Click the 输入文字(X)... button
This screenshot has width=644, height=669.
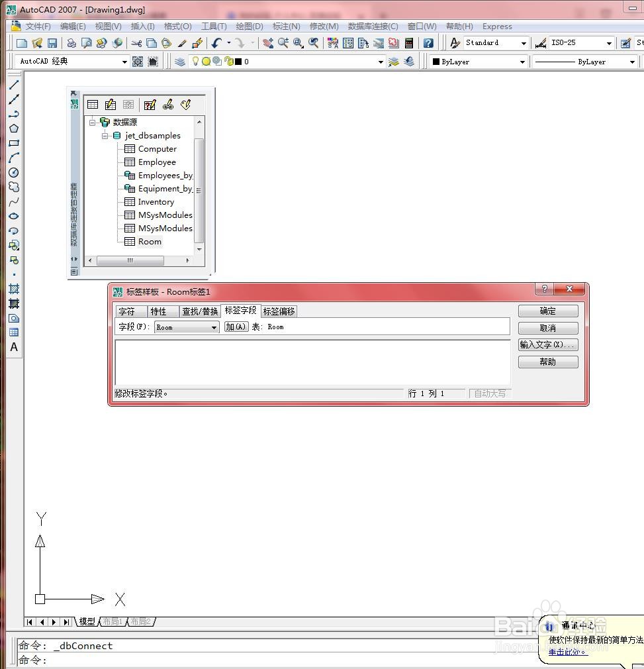point(548,344)
